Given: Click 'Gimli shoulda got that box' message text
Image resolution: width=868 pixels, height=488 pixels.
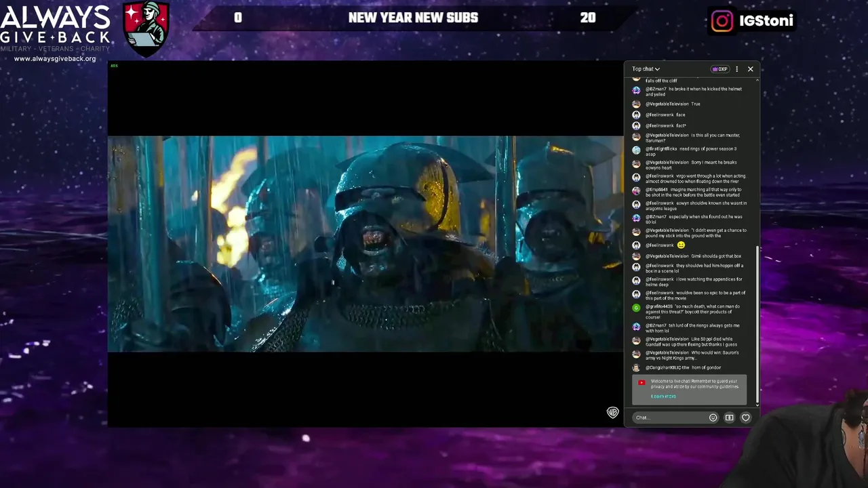Looking at the screenshot, I should point(716,256).
